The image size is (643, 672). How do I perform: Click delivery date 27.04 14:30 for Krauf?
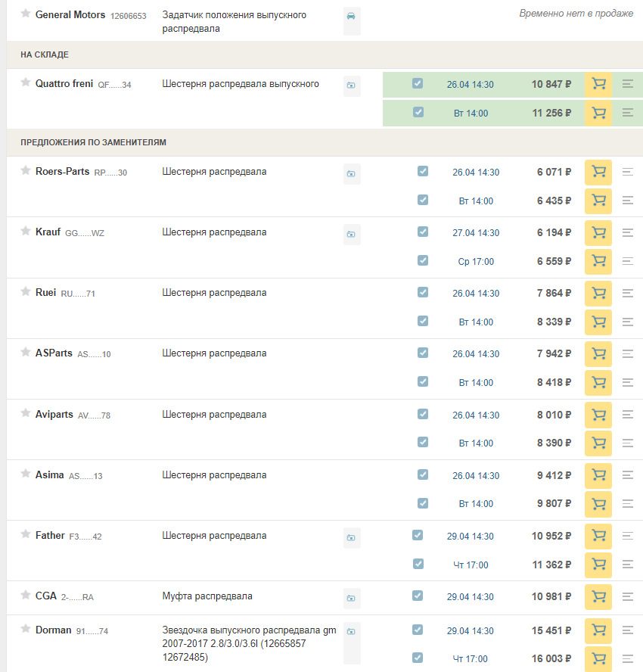click(476, 233)
